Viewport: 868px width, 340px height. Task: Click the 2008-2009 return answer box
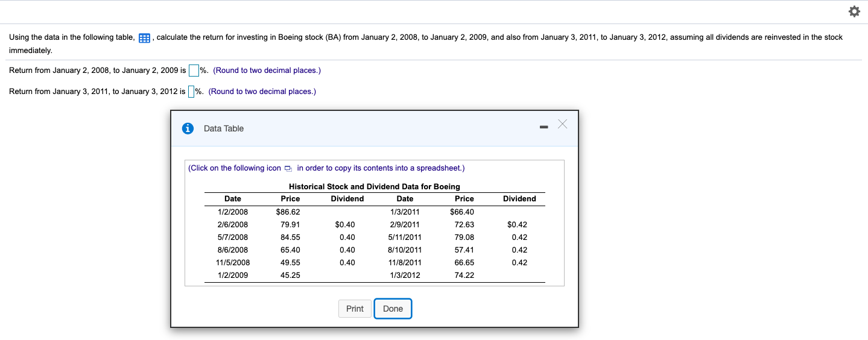click(194, 71)
